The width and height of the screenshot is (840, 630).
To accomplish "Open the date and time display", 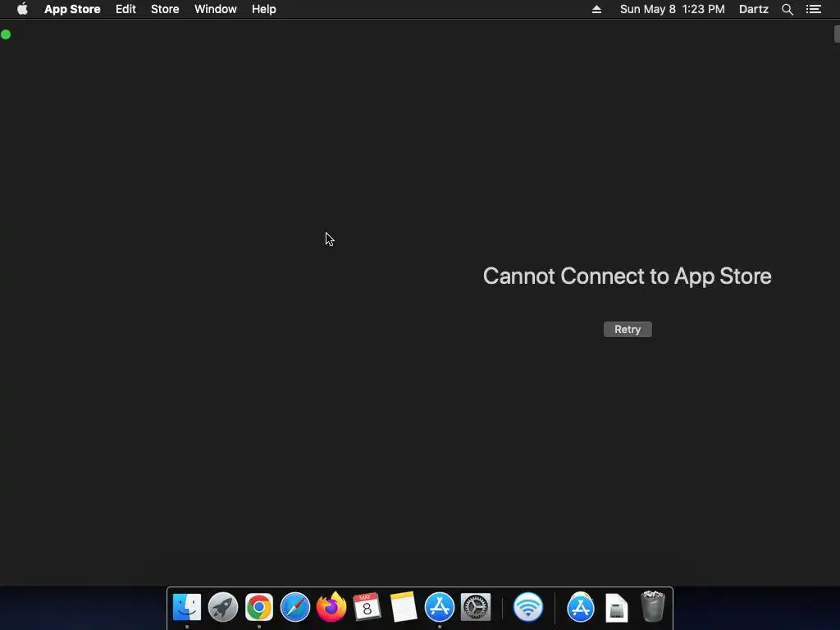I will 673,9.
